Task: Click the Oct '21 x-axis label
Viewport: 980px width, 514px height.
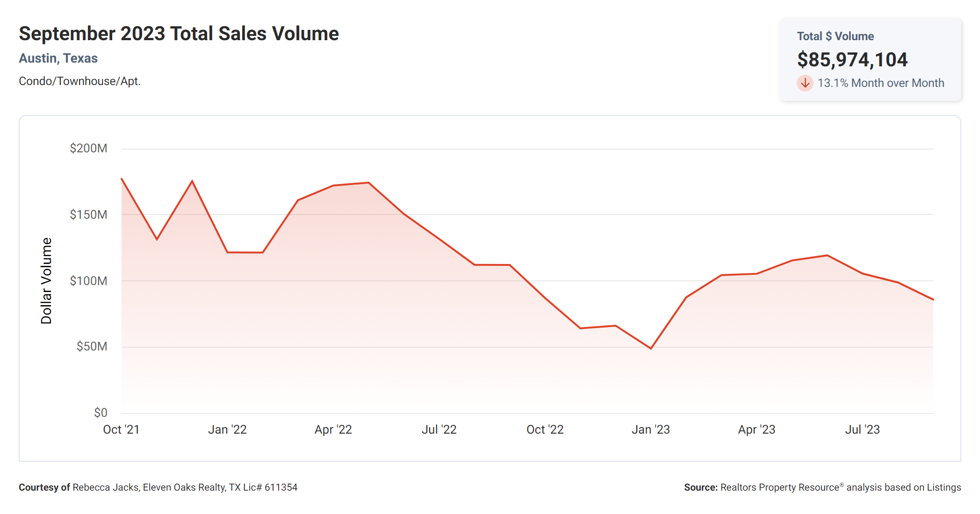Action: click(121, 429)
